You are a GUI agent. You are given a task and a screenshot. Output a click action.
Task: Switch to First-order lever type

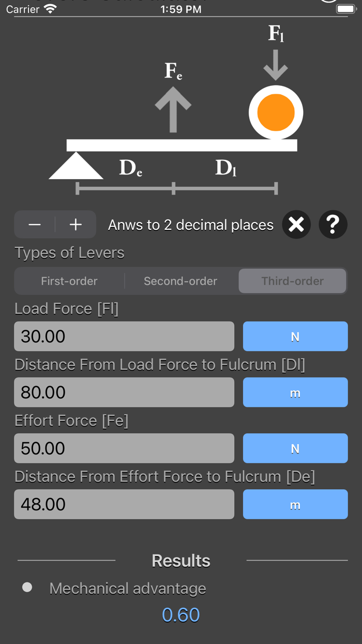click(69, 281)
